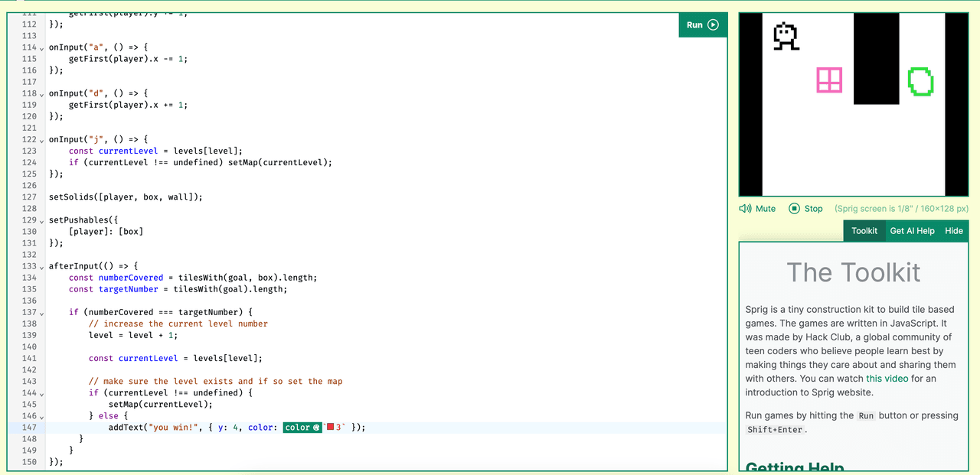The height and width of the screenshot is (475, 980).
Task: Switch to the Toolkit tab
Action: tap(864, 231)
